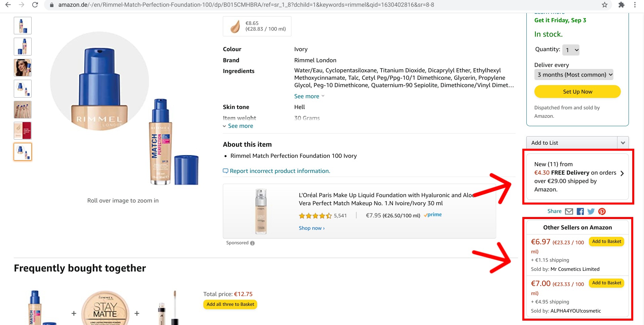Expand ingredients 'See more' link
Viewport: 644px width, 325px height.
pyautogui.click(x=307, y=96)
